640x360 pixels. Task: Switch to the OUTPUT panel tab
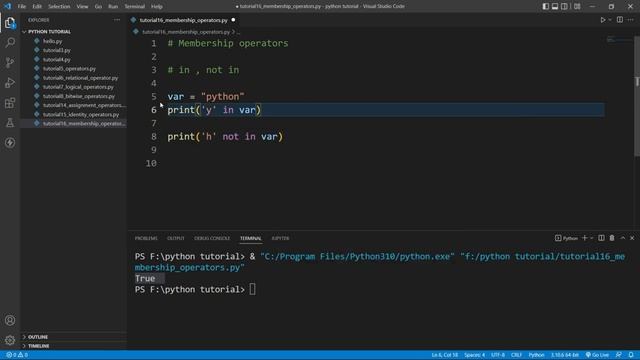pyautogui.click(x=176, y=238)
